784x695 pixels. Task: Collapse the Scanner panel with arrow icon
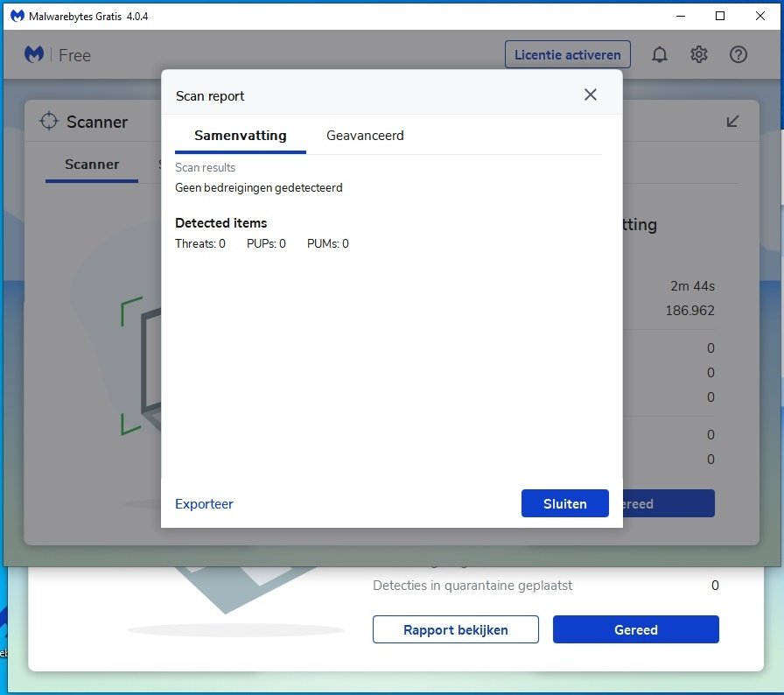tap(732, 121)
